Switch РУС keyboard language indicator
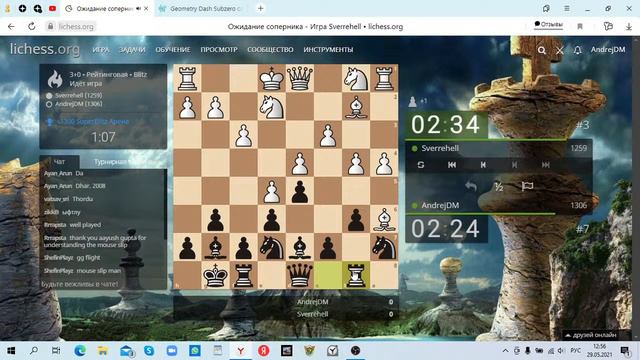 coord(576,351)
